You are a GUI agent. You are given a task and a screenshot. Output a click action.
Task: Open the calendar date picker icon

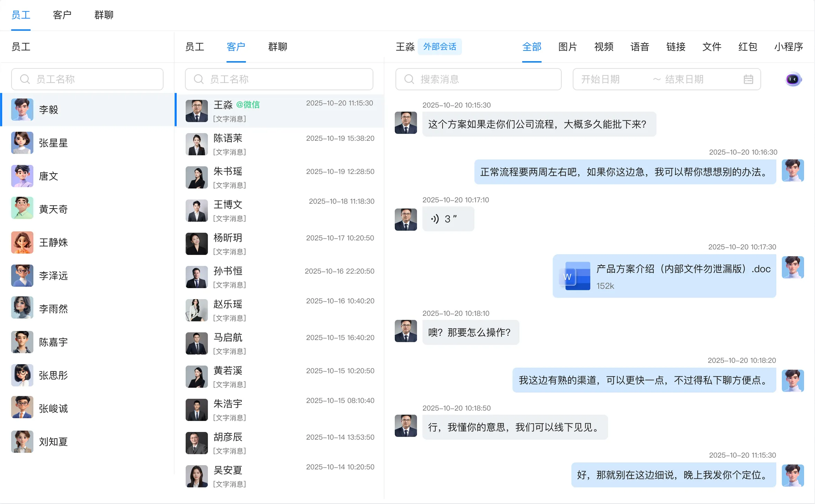[749, 79]
